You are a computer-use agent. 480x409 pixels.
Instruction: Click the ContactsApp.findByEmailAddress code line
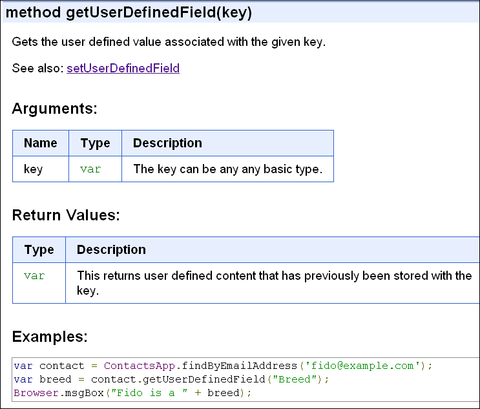coord(223,366)
